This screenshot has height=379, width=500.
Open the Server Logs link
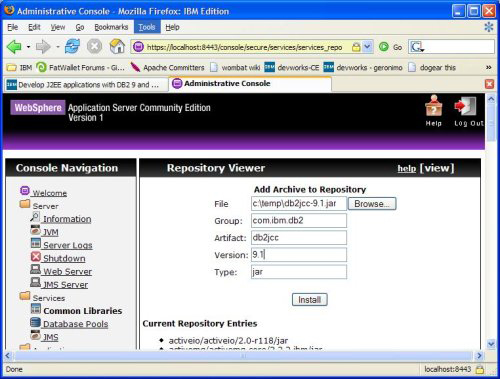(x=68, y=245)
